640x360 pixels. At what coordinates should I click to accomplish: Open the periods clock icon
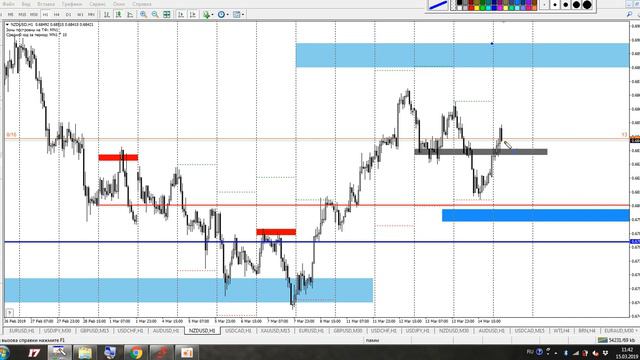221,14
